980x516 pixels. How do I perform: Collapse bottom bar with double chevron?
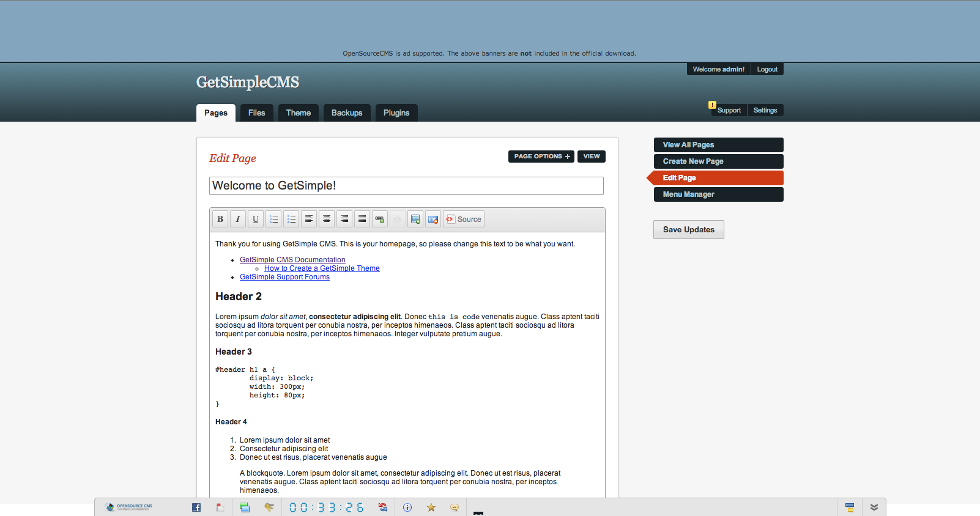[x=874, y=507]
